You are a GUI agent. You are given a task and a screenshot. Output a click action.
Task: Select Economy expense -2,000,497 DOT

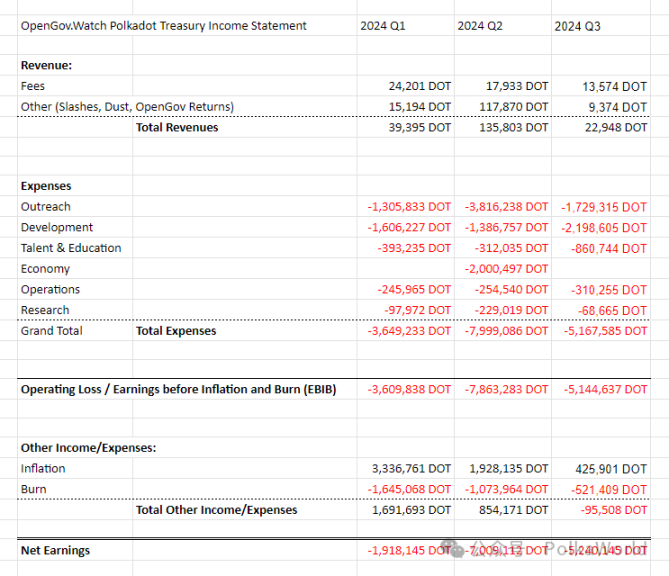point(507,269)
